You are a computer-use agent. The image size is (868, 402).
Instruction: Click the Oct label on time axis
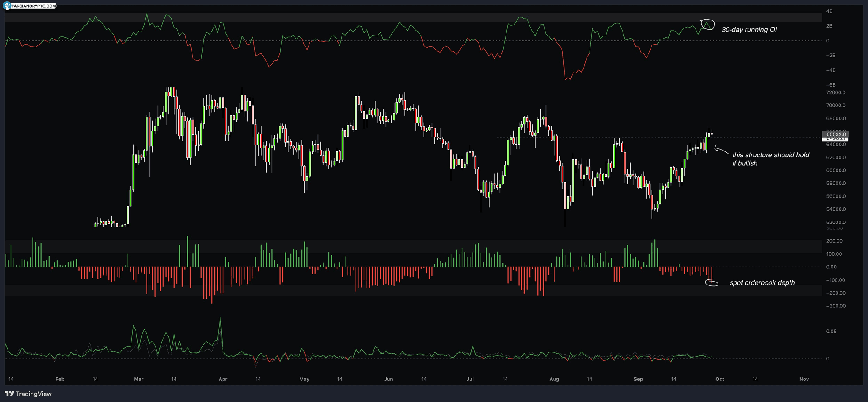coord(720,379)
